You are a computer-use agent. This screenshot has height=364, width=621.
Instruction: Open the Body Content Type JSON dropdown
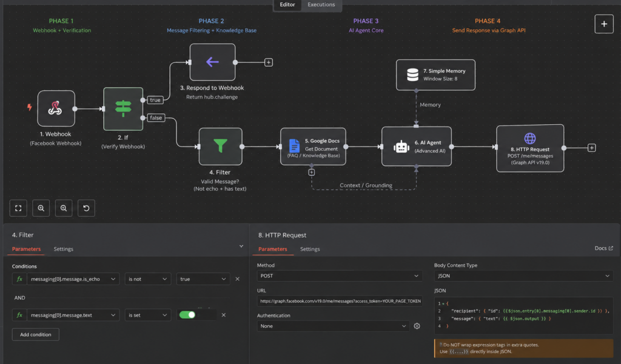523,276
